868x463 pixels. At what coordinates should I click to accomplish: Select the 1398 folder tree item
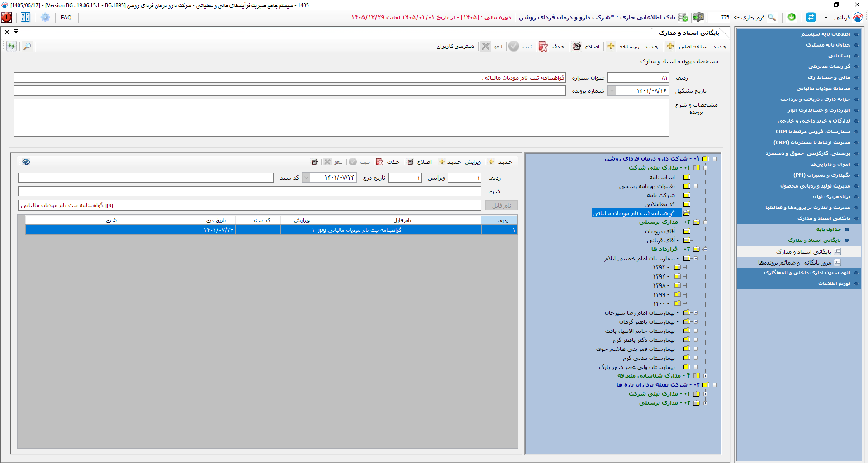click(x=661, y=286)
